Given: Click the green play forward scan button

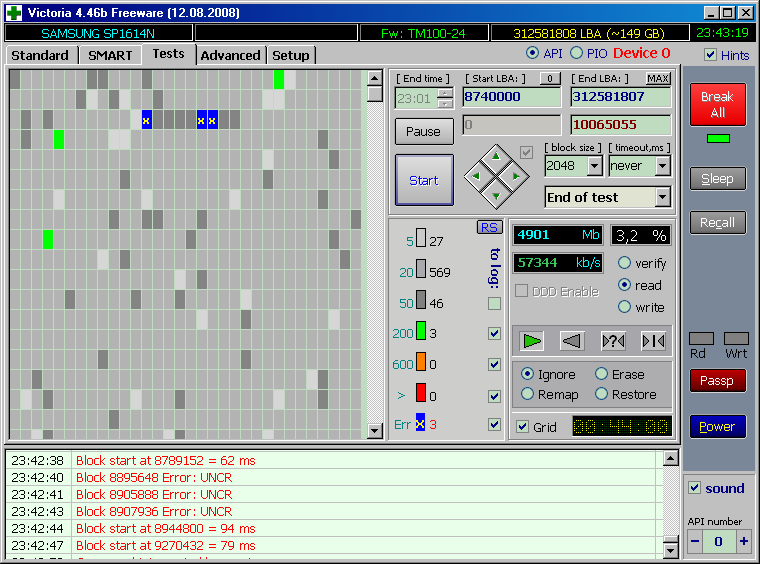Looking at the screenshot, I should point(532,341).
